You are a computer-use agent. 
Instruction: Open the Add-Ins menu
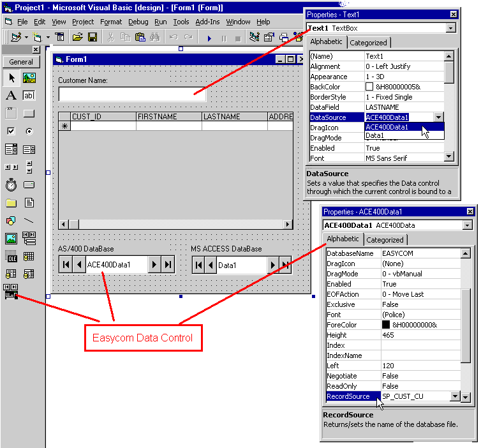[207, 22]
